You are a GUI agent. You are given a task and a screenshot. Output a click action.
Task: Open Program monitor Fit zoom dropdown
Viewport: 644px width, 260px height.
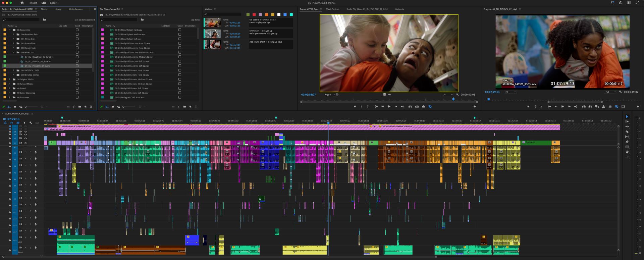click(x=511, y=92)
